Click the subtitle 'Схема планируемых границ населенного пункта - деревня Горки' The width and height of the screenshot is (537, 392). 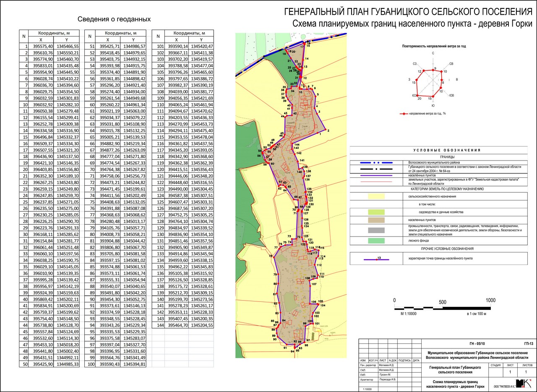(x=412, y=24)
